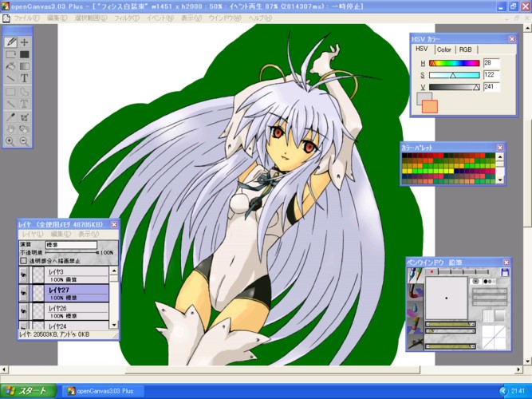
Task: Click the Hue rainbow slider
Action: pyautogui.click(x=455, y=63)
